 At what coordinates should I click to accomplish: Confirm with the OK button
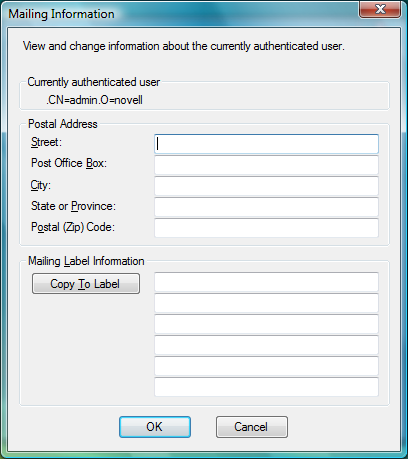click(x=155, y=427)
